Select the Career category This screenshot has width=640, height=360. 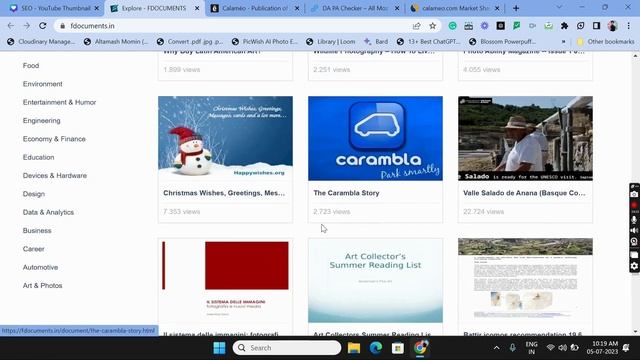click(33, 249)
